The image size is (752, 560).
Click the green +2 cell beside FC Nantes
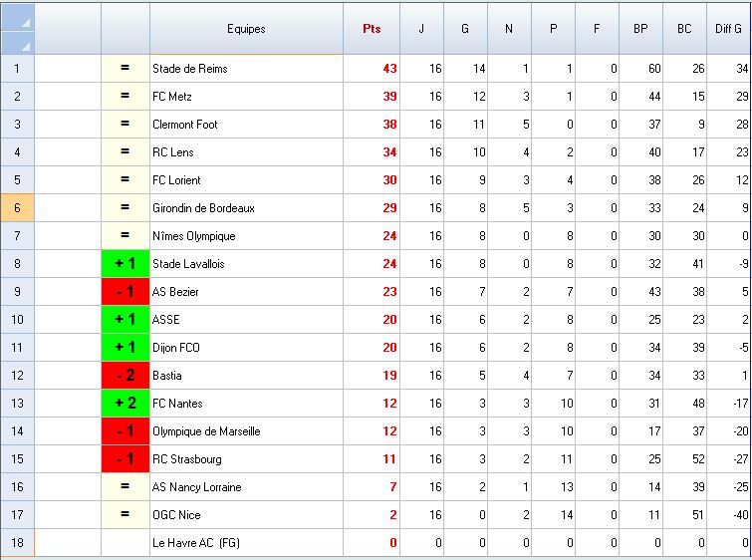click(x=125, y=404)
